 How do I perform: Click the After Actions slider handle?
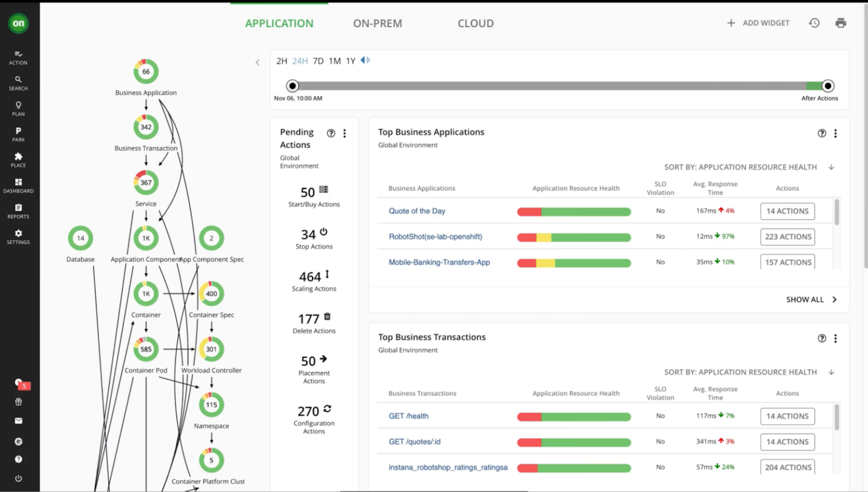827,85
